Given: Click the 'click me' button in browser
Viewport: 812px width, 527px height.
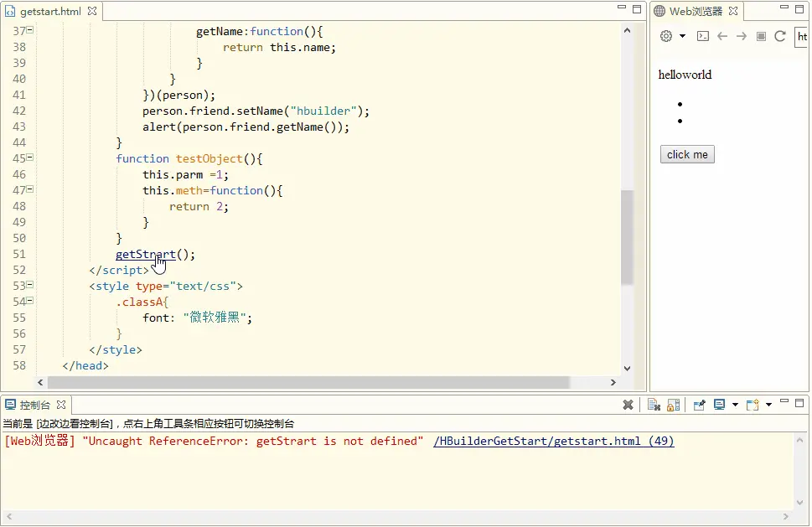Looking at the screenshot, I should 687,154.
